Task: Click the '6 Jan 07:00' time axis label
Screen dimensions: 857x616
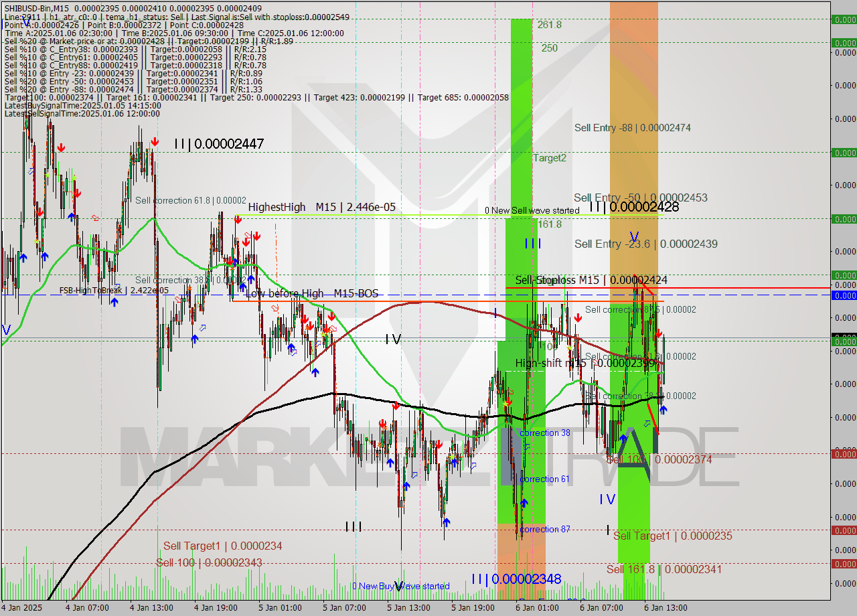Action: coord(601,608)
